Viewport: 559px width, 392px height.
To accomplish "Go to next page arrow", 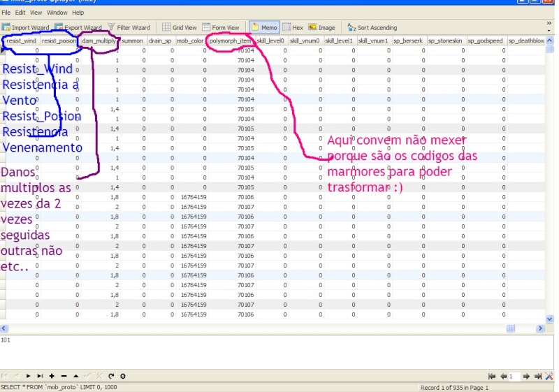I will pyautogui.click(x=526, y=377).
